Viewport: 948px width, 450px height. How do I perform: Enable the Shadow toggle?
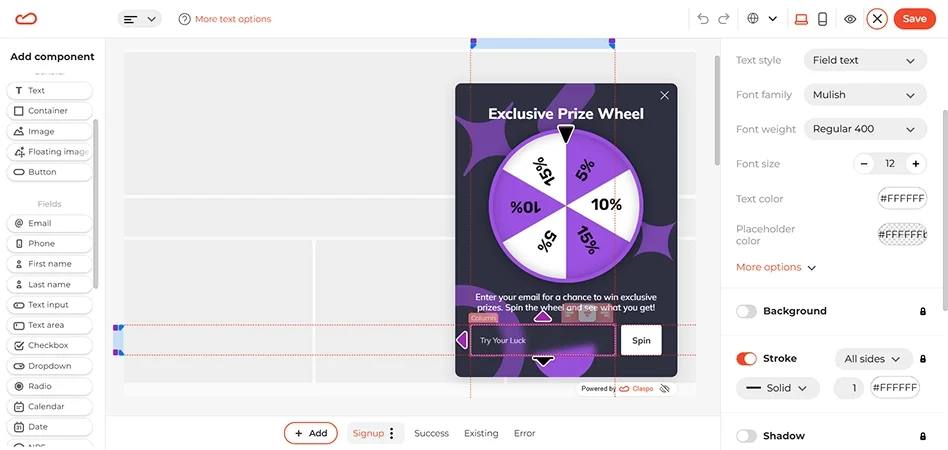coord(746,436)
